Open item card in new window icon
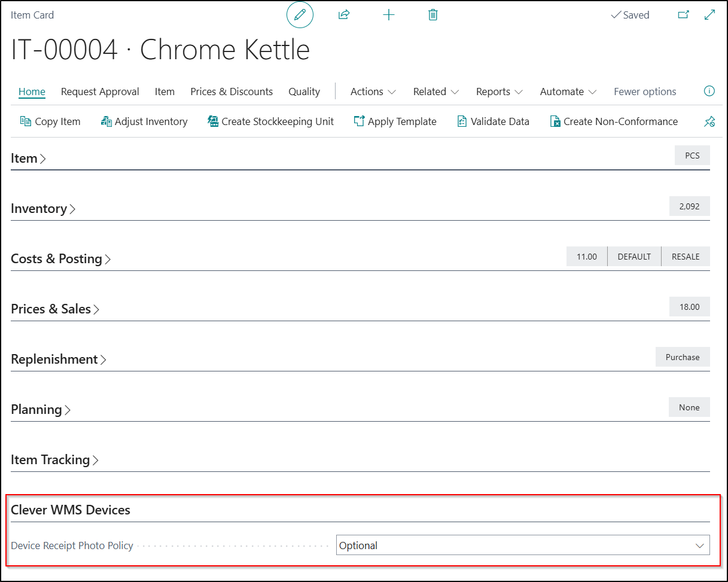This screenshot has width=728, height=582. (x=683, y=15)
